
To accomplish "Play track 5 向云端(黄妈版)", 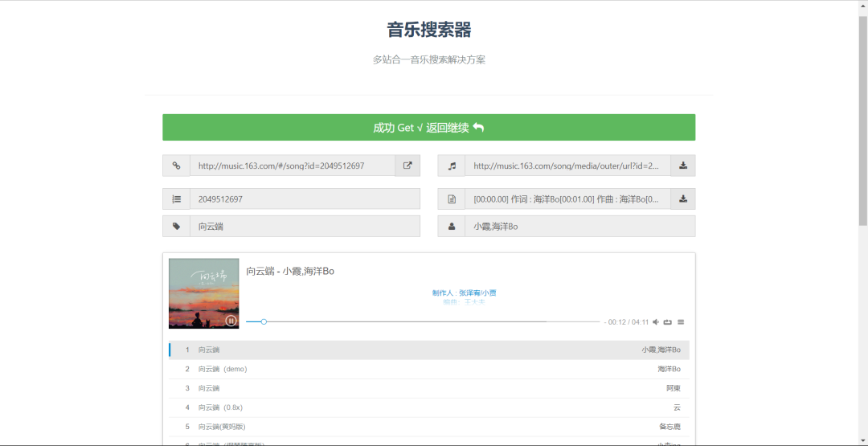I will pyautogui.click(x=429, y=427).
